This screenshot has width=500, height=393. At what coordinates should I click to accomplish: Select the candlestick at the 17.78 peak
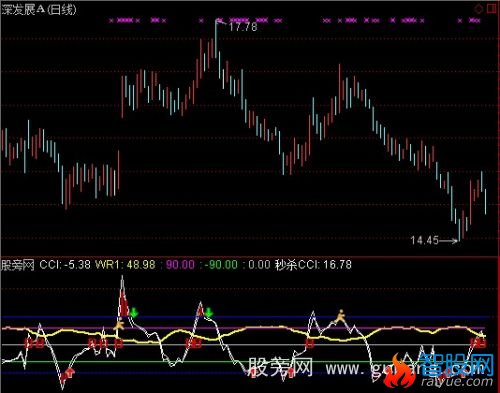216,38
